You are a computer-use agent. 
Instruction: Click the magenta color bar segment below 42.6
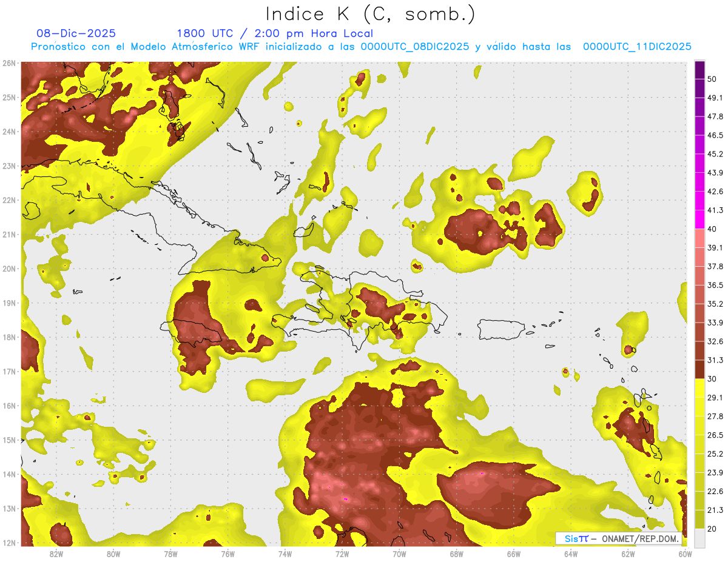(x=699, y=201)
